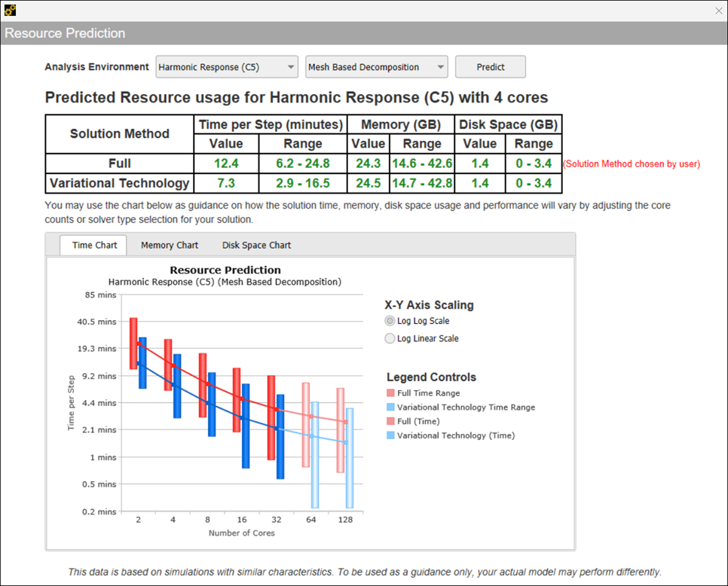
Task: Click the red bar at 2 cores
Action: [133, 343]
